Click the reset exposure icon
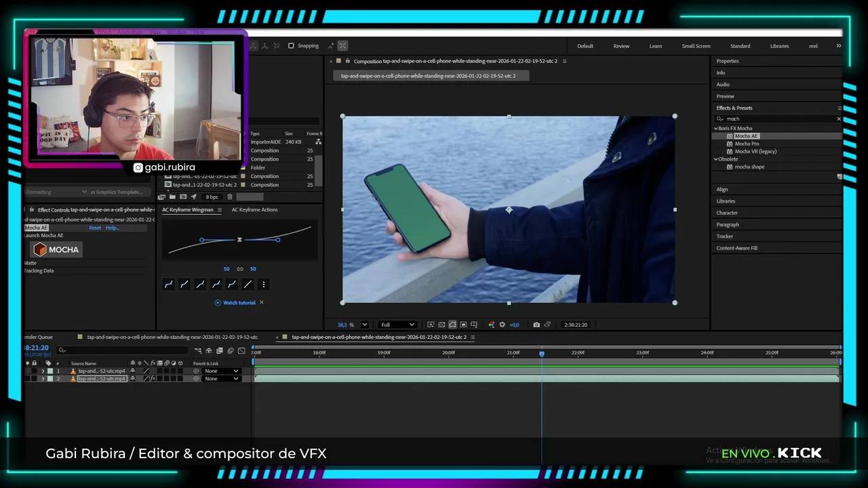This screenshot has width=868, height=488. 502,325
